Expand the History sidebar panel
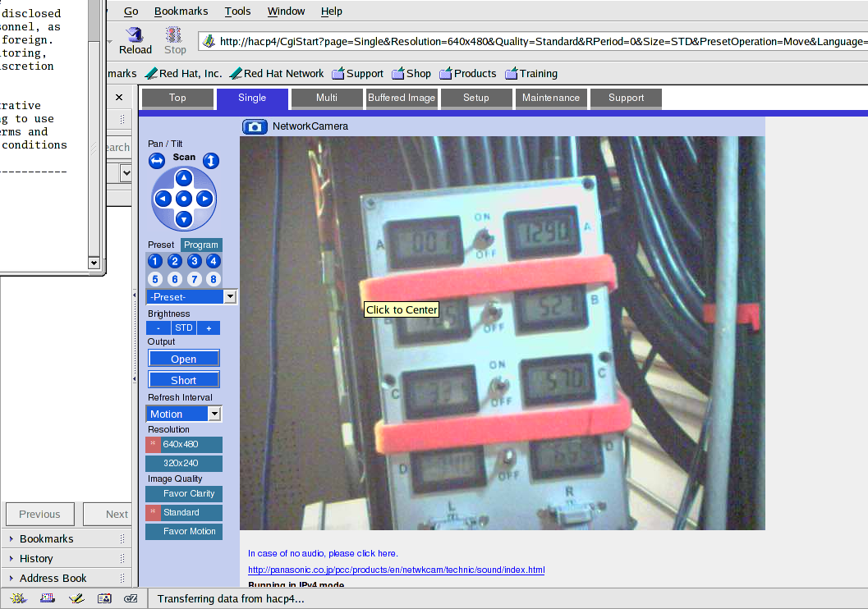The image size is (868, 609). pyautogui.click(x=67, y=559)
